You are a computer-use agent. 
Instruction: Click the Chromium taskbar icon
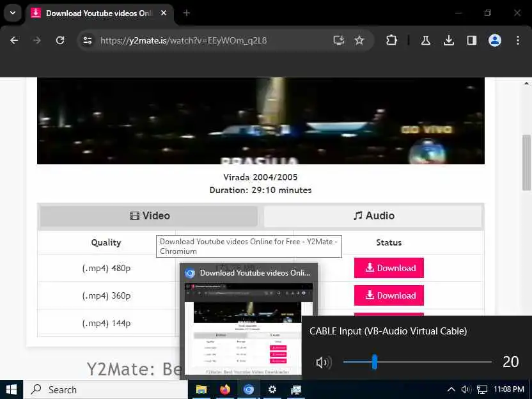(249, 389)
